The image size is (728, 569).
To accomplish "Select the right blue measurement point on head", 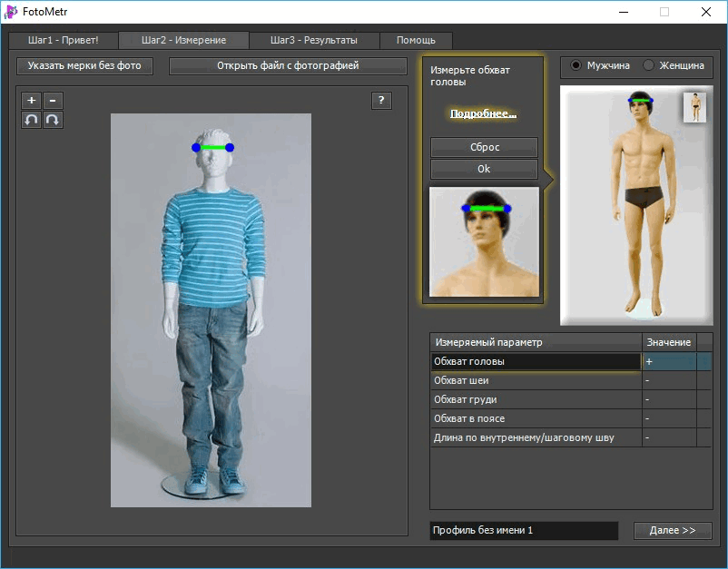I will [x=230, y=148].
